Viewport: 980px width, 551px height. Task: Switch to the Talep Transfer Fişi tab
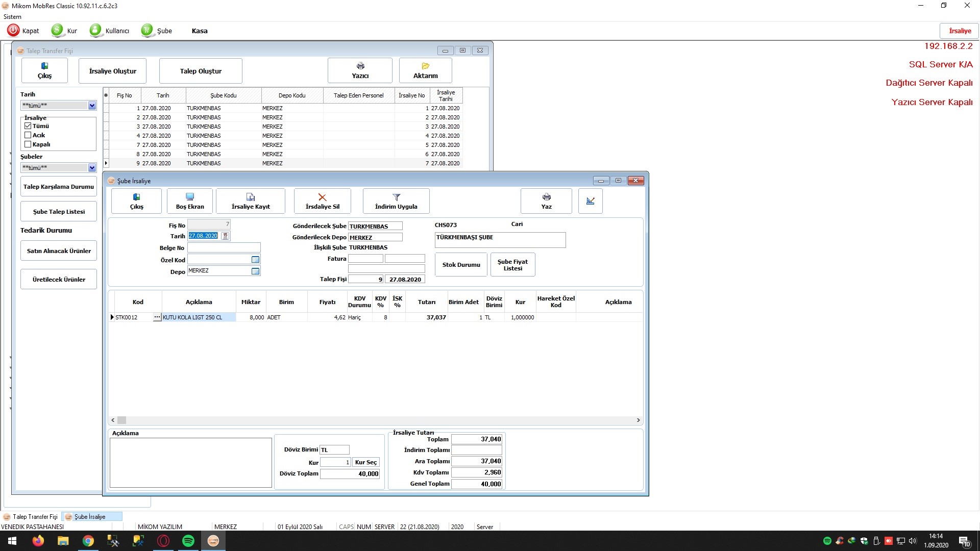(x=31, y=517)
